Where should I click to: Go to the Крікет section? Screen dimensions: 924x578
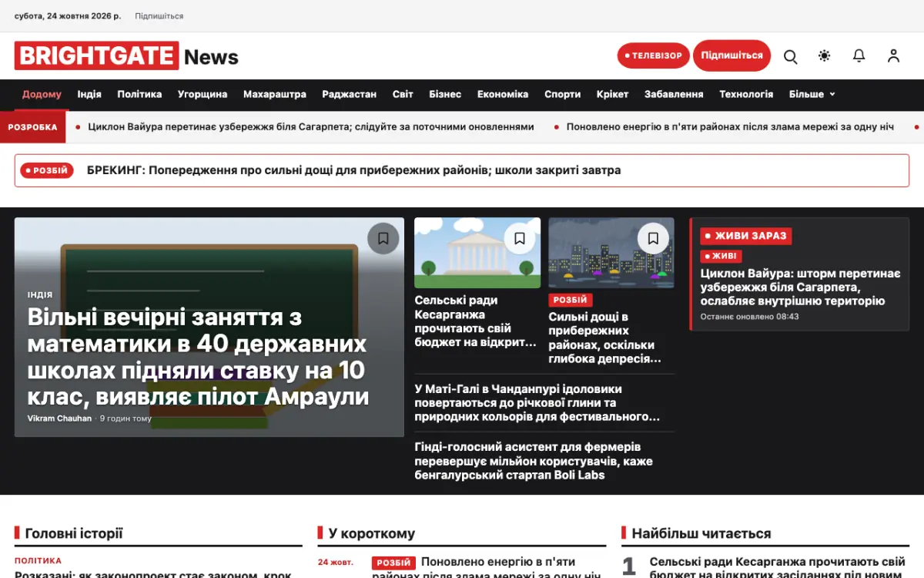coord(613,94)
